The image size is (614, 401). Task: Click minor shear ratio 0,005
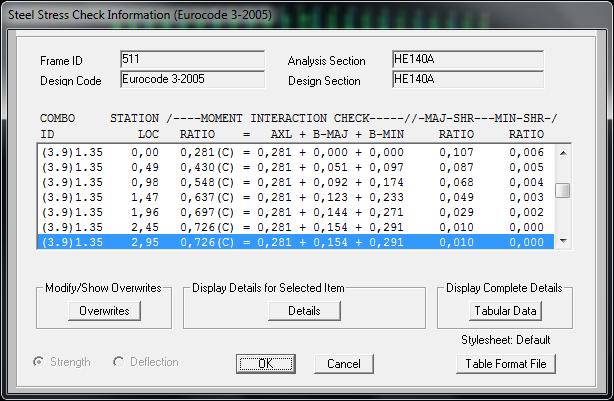[526, 167]
